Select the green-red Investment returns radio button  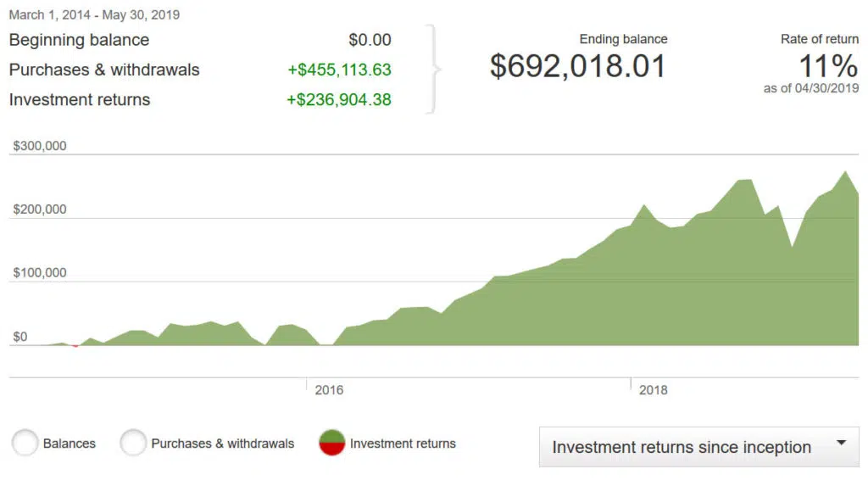coord(331,443)
